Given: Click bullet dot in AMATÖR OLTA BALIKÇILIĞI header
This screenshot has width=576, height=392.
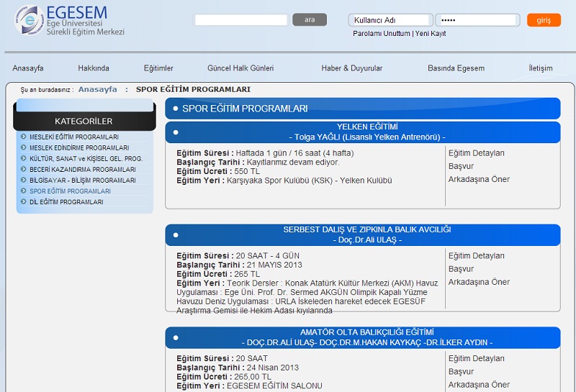Looking at the screenshot, I should click(x=176, y=337).
